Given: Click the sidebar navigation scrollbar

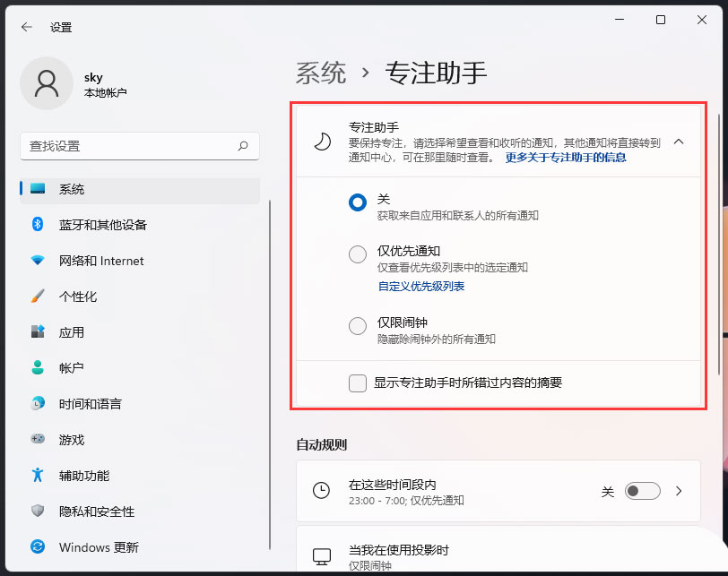Looking at the screenshot, I should point(270,374).
